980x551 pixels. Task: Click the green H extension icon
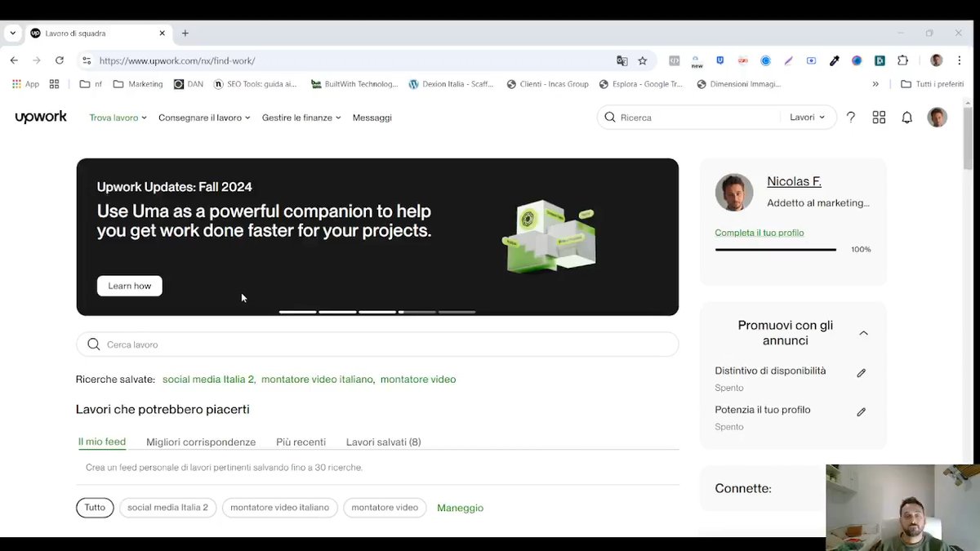[880, 60]
